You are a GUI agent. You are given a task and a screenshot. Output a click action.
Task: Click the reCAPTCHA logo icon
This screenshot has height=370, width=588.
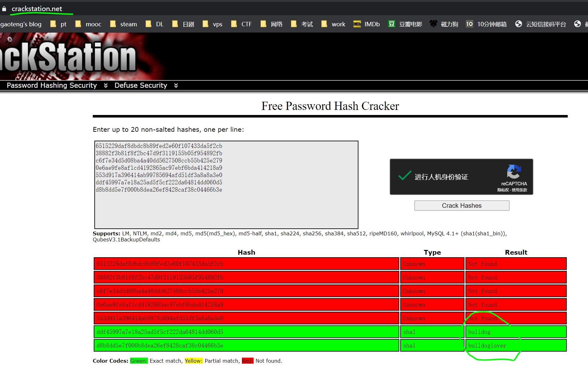click(x=514, y=172)
